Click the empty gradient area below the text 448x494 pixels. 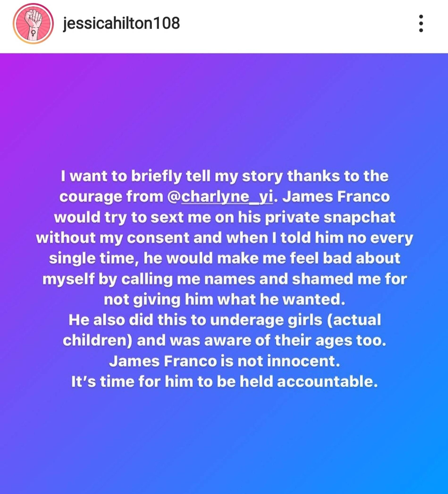(224, 441)
